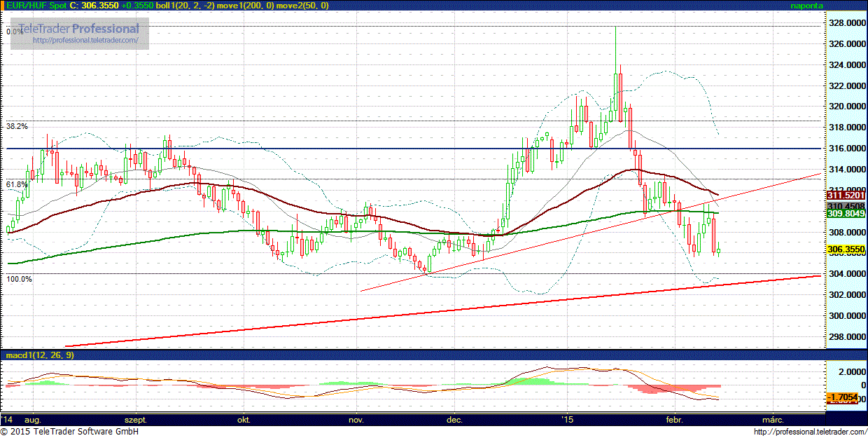Click the 61.8% Fibonacci level label
The width and height of the screenshot is (868, 438).
(17, 184)
